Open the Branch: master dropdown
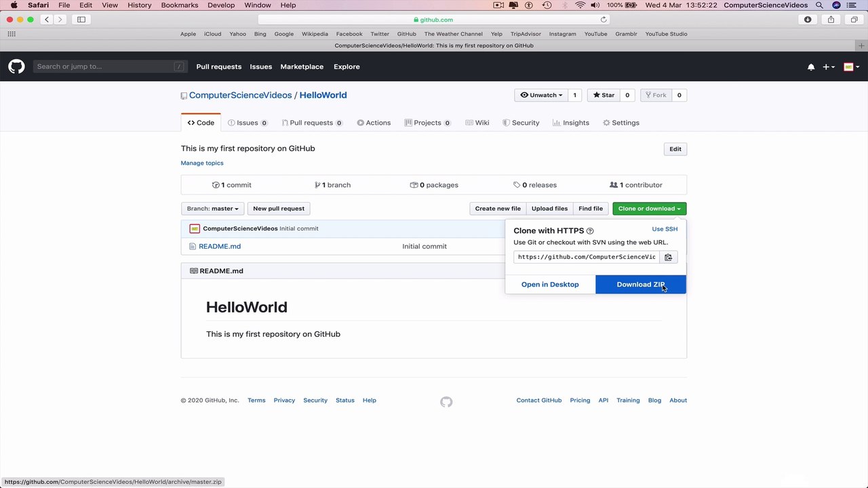 [x=212, y=209]
